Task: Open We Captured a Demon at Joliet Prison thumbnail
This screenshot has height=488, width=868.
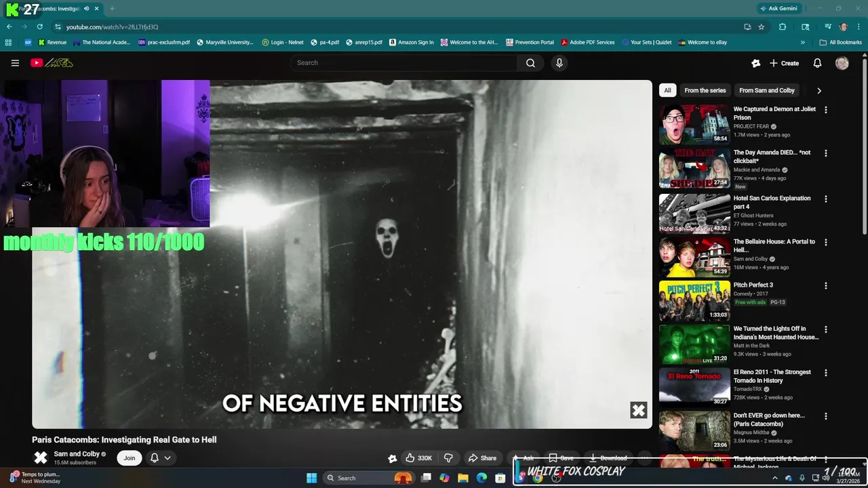Action: 694,124
